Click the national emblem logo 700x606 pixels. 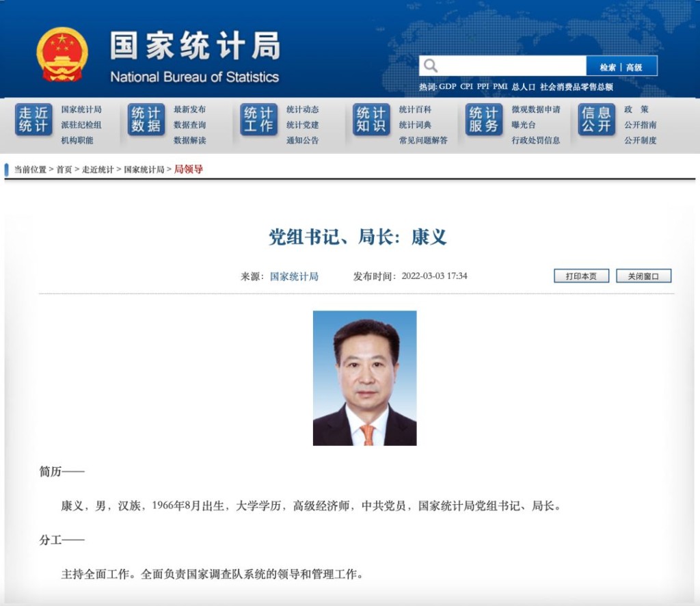point(62,55)
